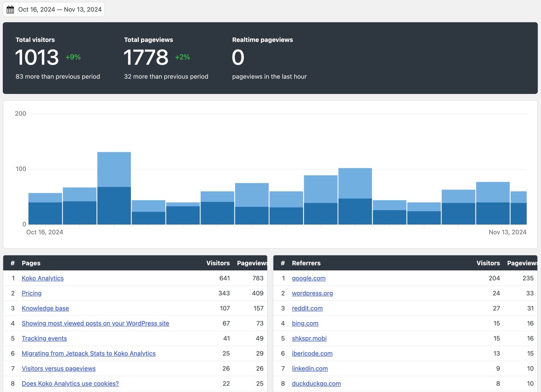Click the Referrers column header
This screenshot has height=392, width=541.
[306, 263]
